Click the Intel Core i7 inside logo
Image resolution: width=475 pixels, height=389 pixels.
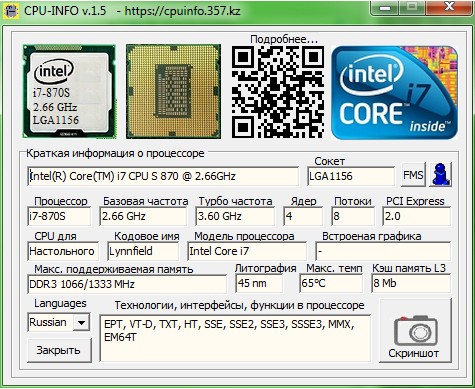click(x=394, y=93)
